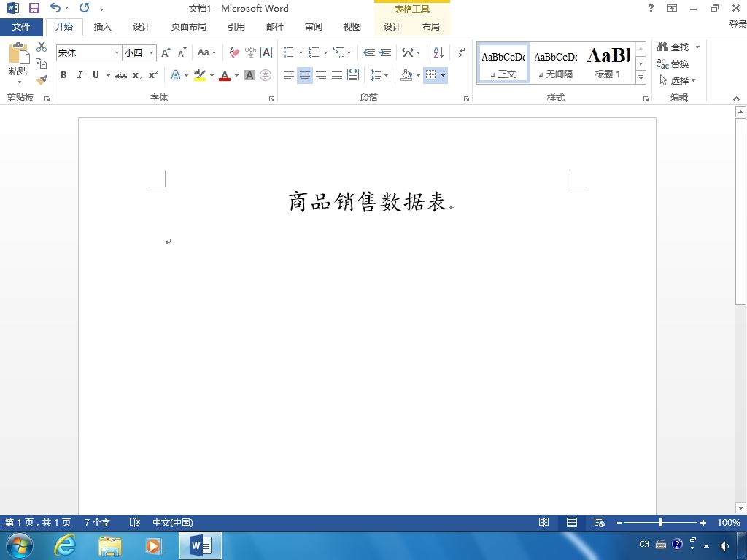
Task: Open Change Case Aa dropdown
Action: coord(206,52)
